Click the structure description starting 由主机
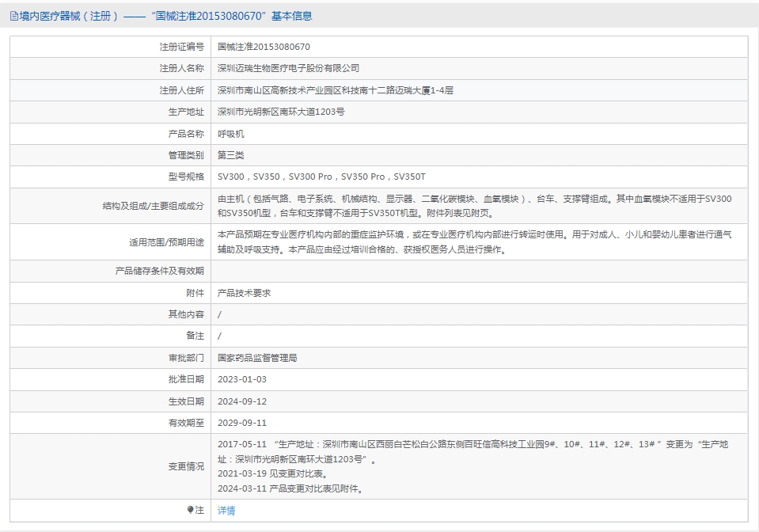This screenshot has height=532, width=759. tap(474, 206)
